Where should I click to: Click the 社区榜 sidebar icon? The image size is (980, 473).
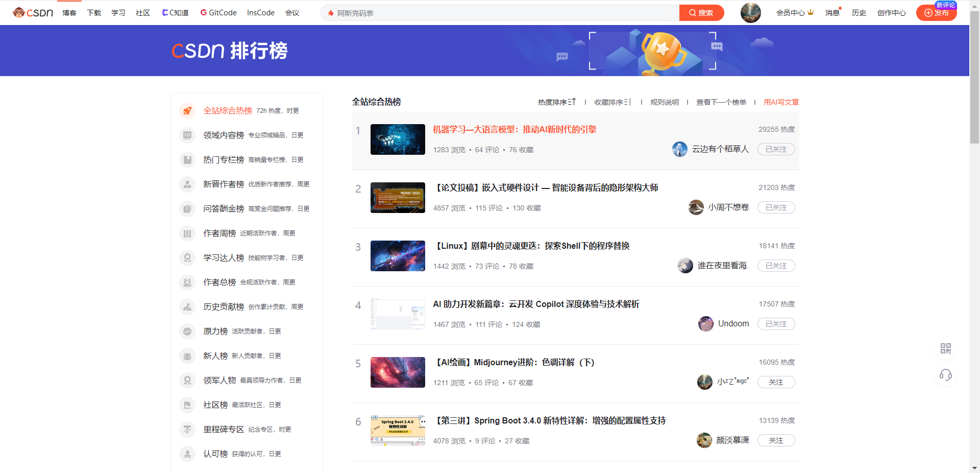(187, 405)
